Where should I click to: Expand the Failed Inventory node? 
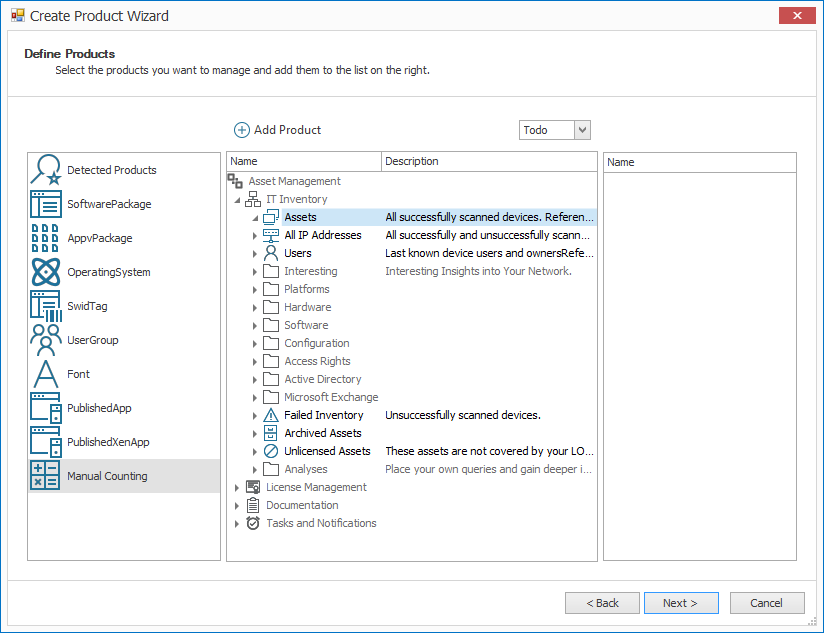(x=254, y=416)
